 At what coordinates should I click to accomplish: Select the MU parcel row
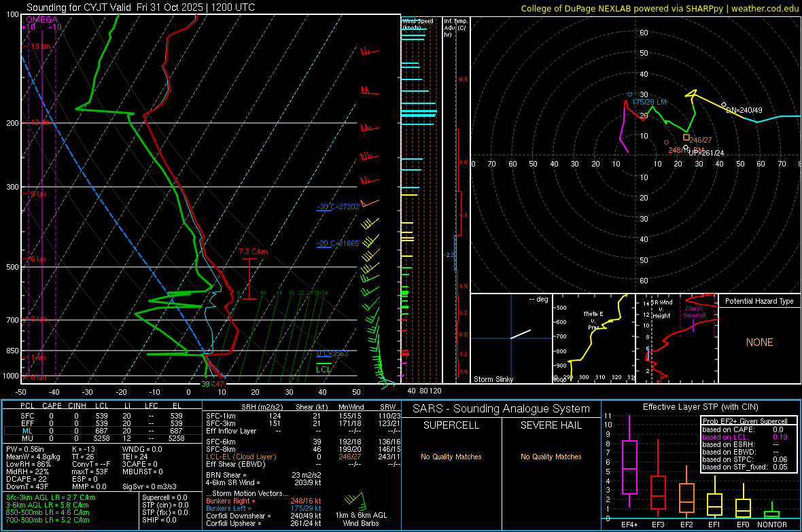coord(103,438)
